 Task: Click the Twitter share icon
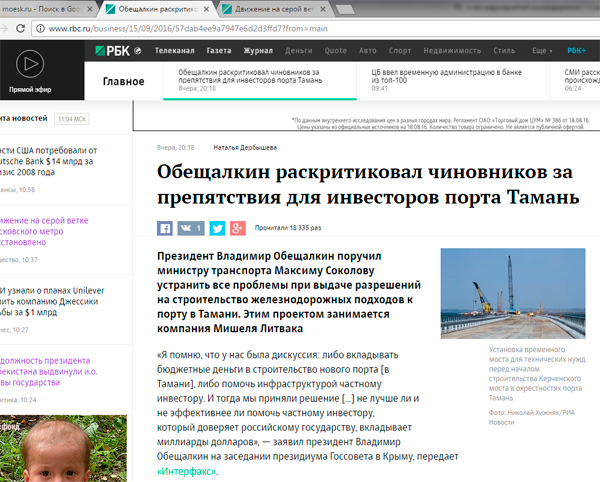[218, 228]
